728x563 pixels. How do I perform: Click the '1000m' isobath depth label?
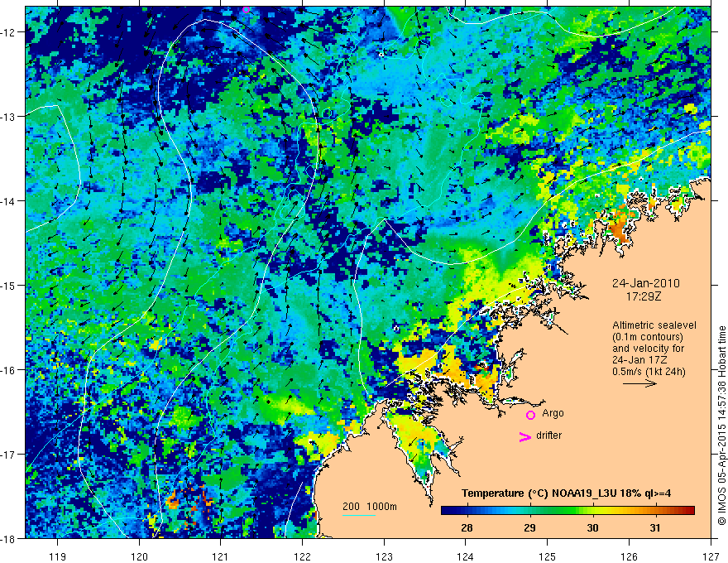(381, 507)
